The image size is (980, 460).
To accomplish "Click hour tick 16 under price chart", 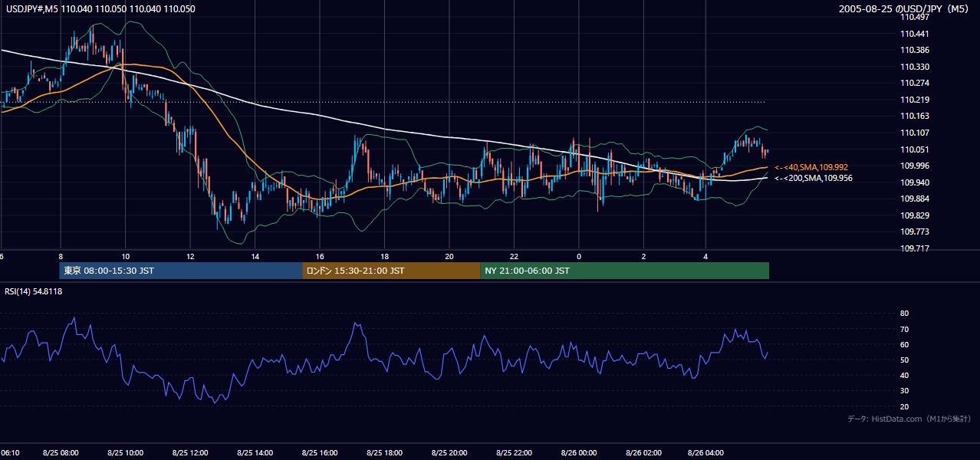I will (x=320, y=256).
